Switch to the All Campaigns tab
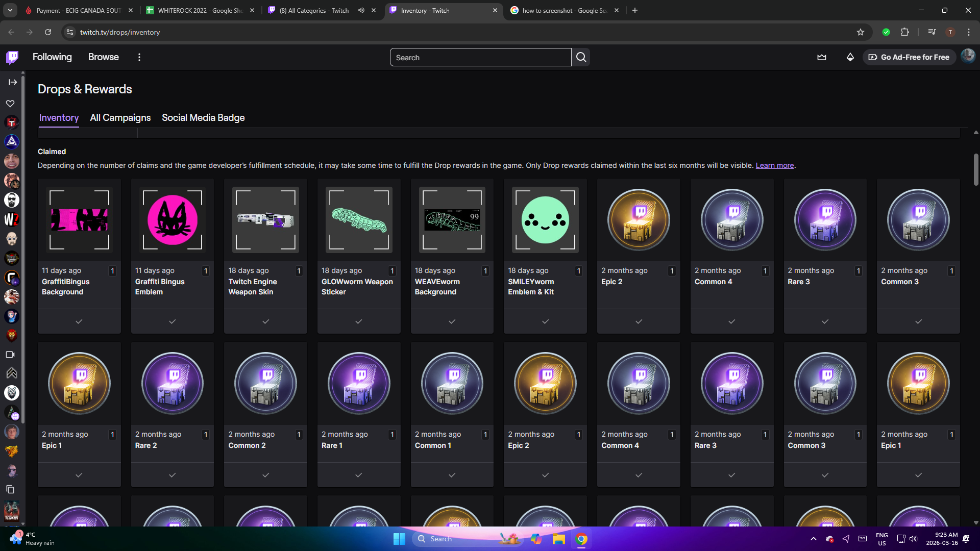 pos(120,118)
